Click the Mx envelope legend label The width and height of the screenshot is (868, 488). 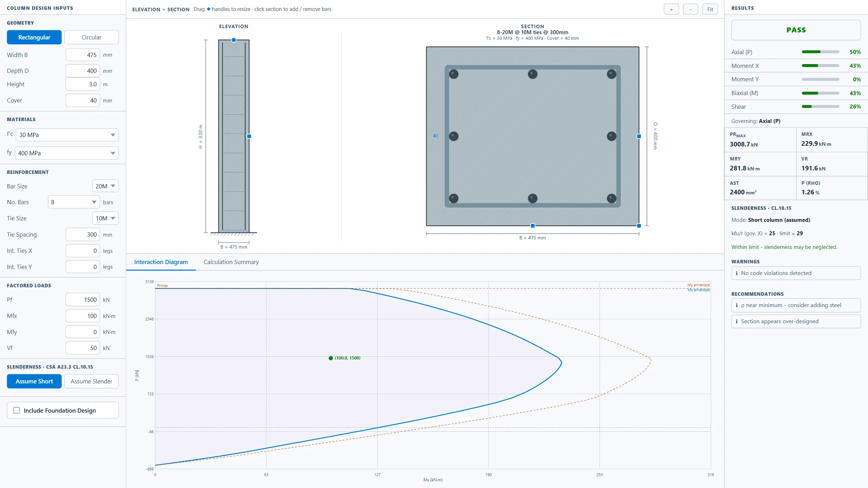(x=698, y=290)
